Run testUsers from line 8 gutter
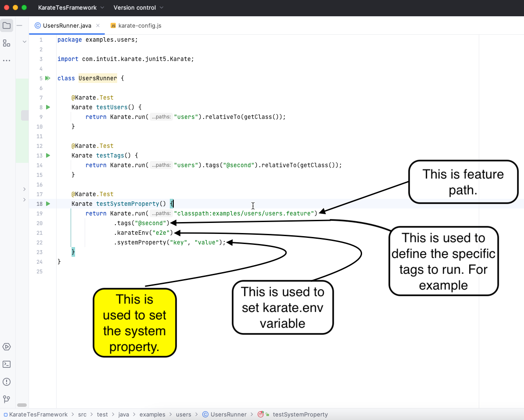The height and width of the screenshot is (420, 524). [x=48, y=107]
